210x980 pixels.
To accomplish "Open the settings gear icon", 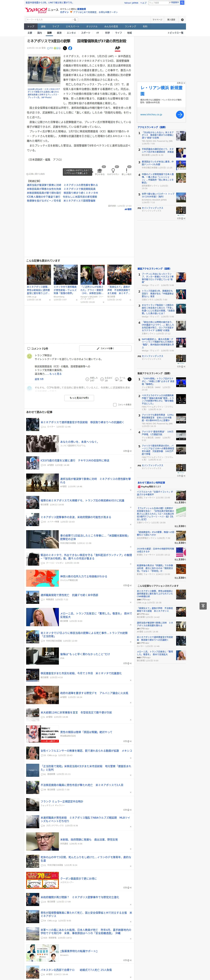I will [182, 20].
